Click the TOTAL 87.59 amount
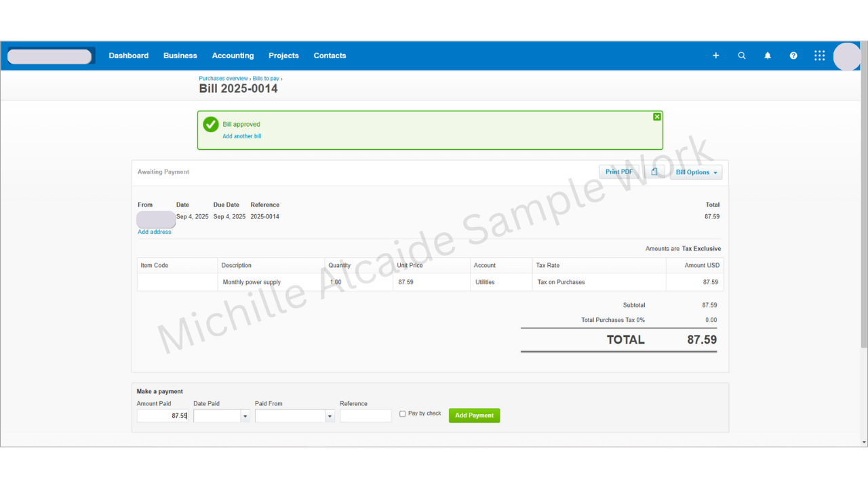The height and width of the screenshot is (488, 868). point(702,340)
